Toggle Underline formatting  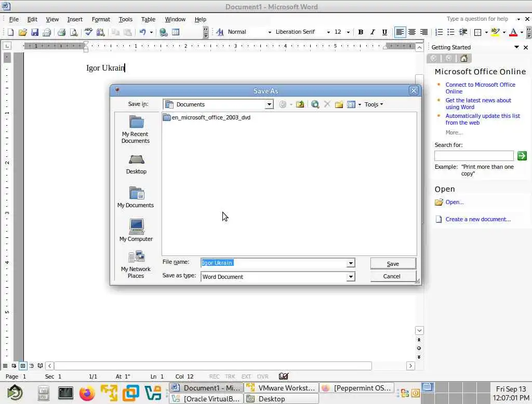tap(384, 32)
